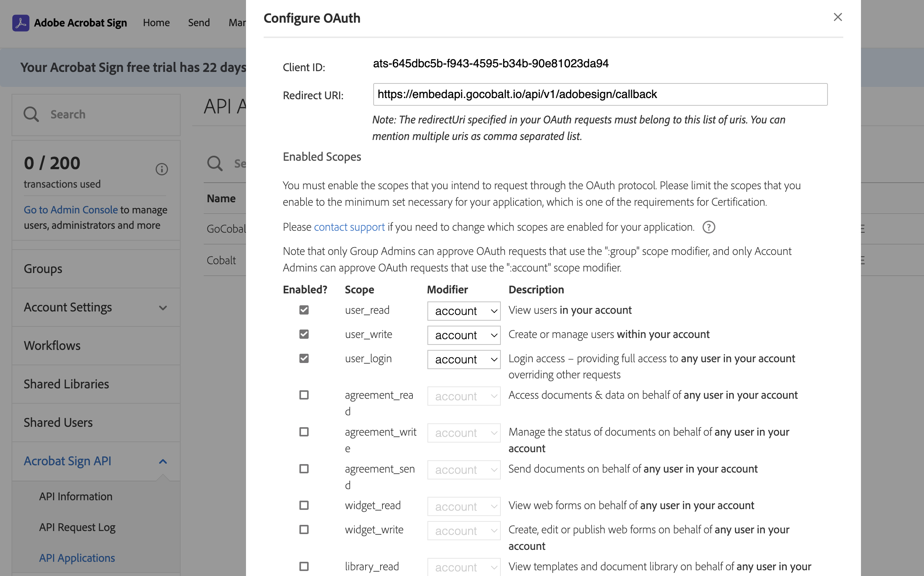This screenshot has width=924, height=576.
Task: Select the Home menu item
Action: (156, 23)
